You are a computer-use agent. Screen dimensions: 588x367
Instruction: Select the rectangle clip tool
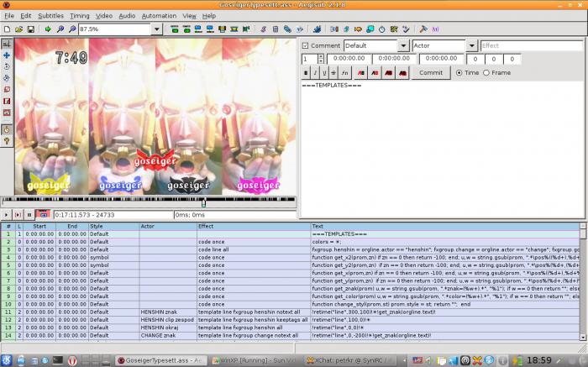[x=7, y=102]
